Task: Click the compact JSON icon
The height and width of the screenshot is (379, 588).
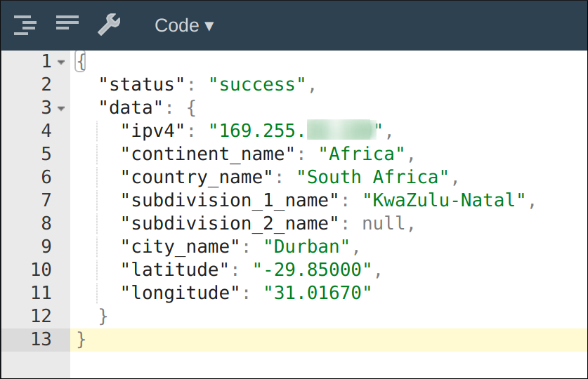Action: [67, 22]
